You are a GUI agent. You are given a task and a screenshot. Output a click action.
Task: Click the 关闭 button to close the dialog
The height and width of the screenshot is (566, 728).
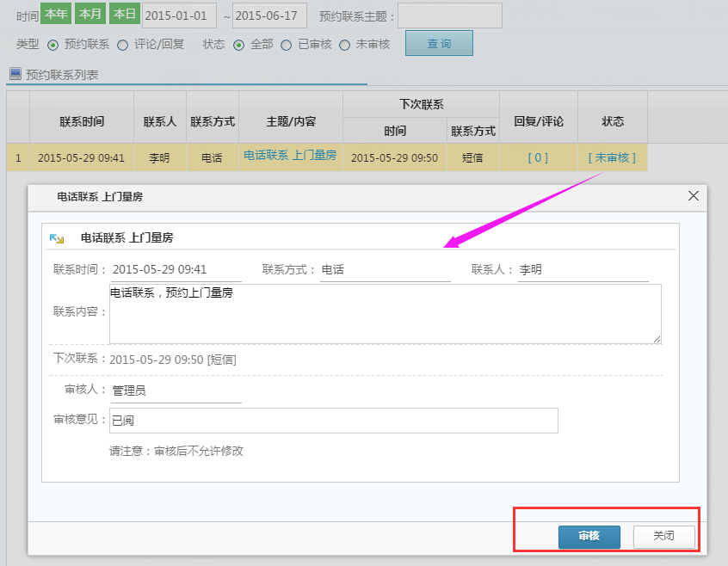point(663,536)
